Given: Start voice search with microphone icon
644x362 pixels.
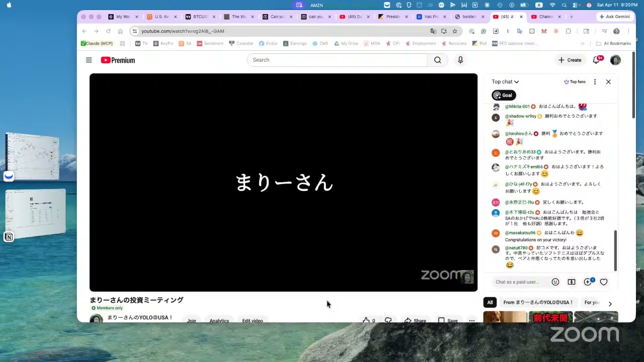Looking at the screenshot, I should click(460, 60).
